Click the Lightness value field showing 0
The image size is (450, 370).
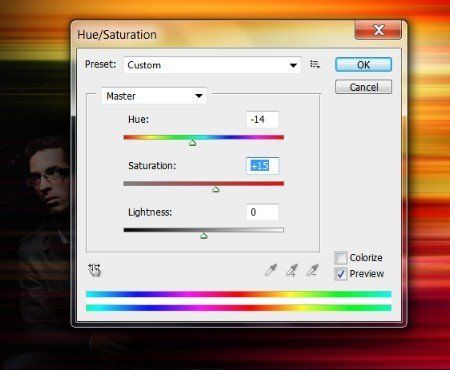(x=263, y=212)
